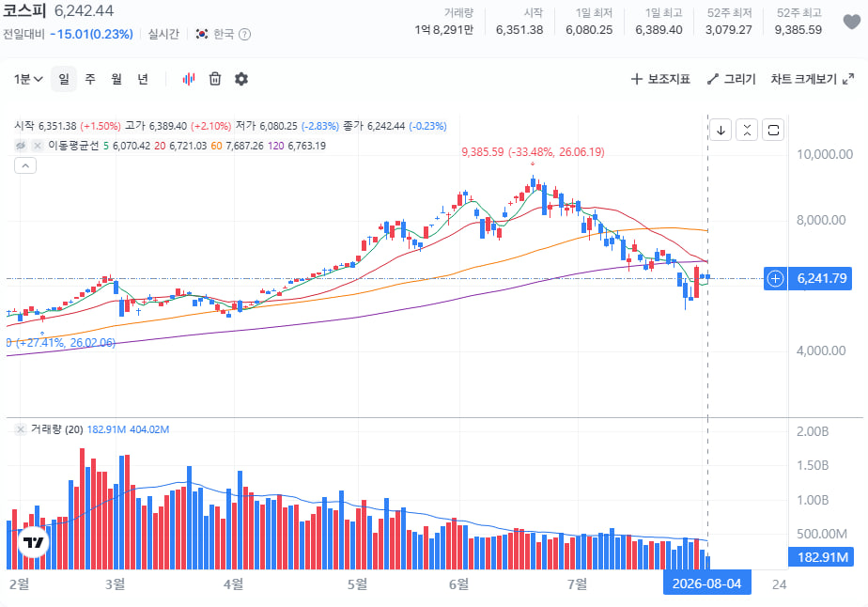868x607 pixels.
Task: Click the down-arrow chart control button
Action: tap(721, 131)
